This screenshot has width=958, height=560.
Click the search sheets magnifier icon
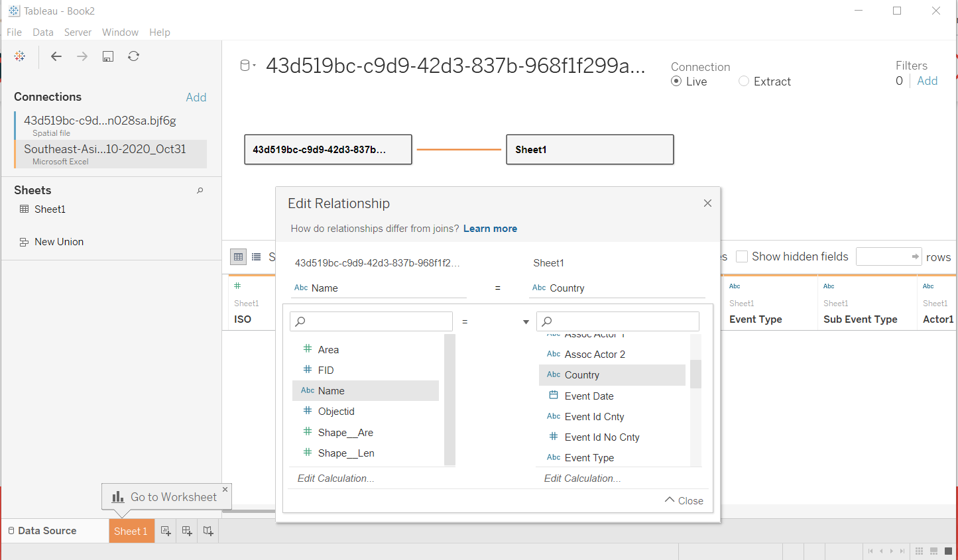[200, 191]
